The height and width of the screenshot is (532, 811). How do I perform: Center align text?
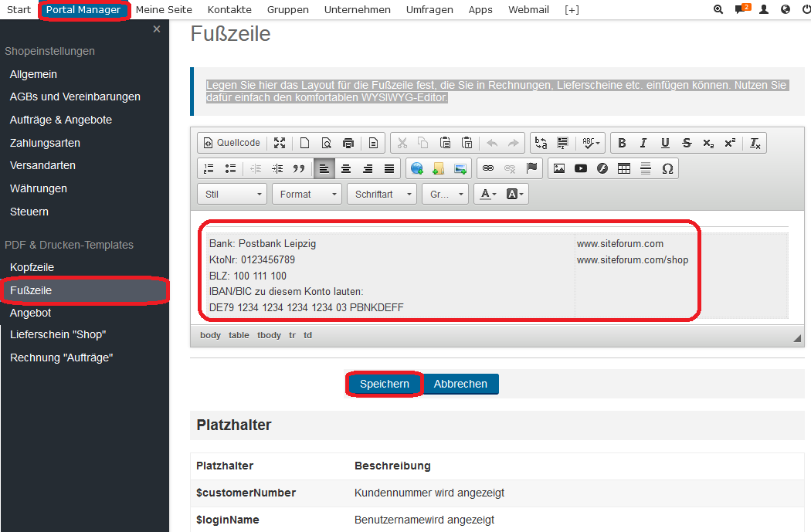point(346,168)
